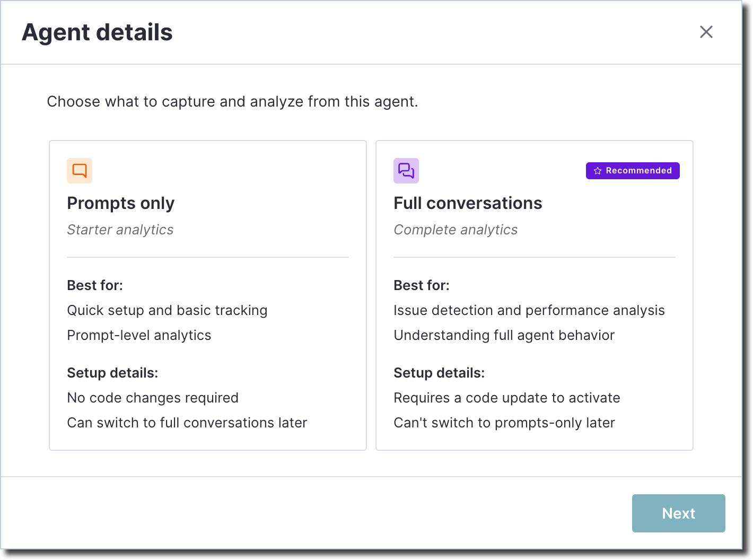
Task: Select the Full conversations heading
Action: click(468, 203)
